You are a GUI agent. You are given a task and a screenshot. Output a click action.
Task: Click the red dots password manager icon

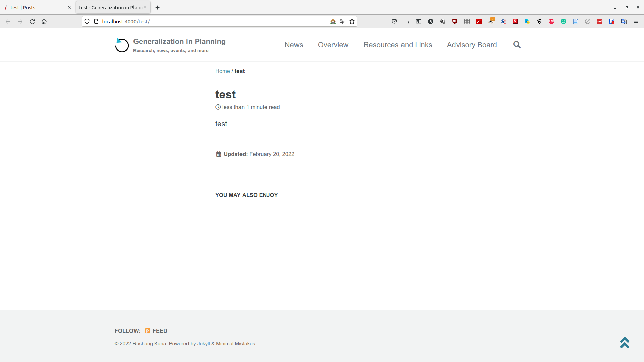coord(600,21)
